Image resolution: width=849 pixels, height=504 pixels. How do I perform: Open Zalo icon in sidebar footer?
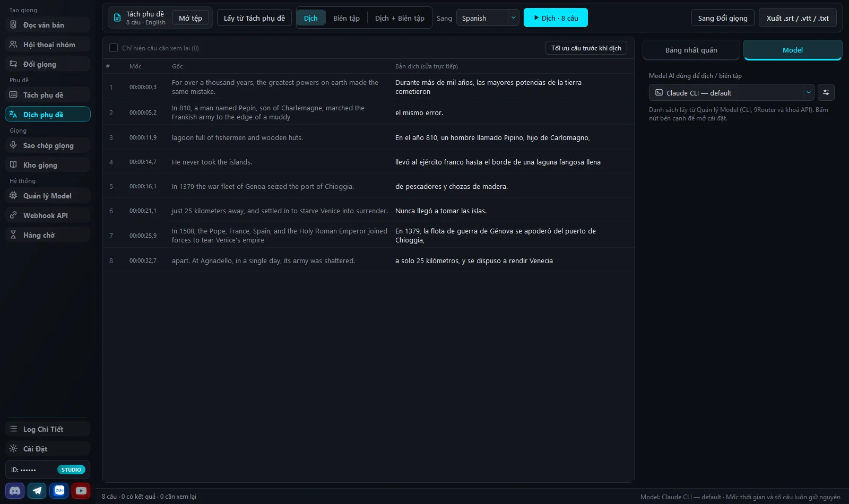click(x=59, y=491)
